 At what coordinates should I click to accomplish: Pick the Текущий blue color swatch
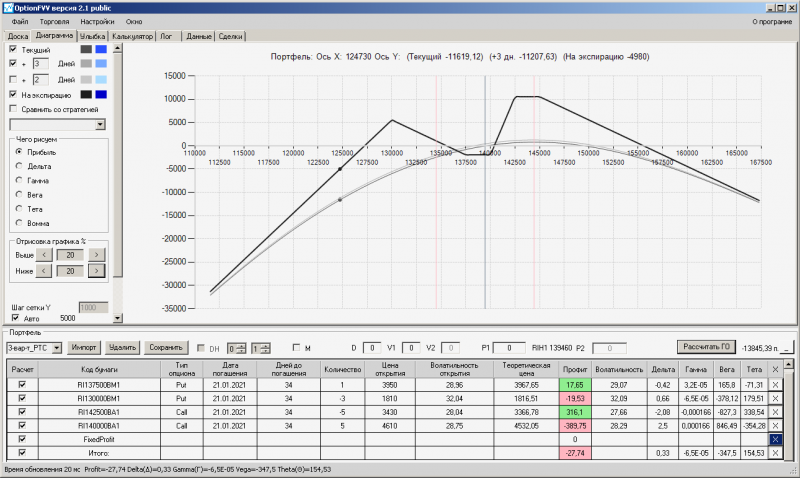click(101, 49)
